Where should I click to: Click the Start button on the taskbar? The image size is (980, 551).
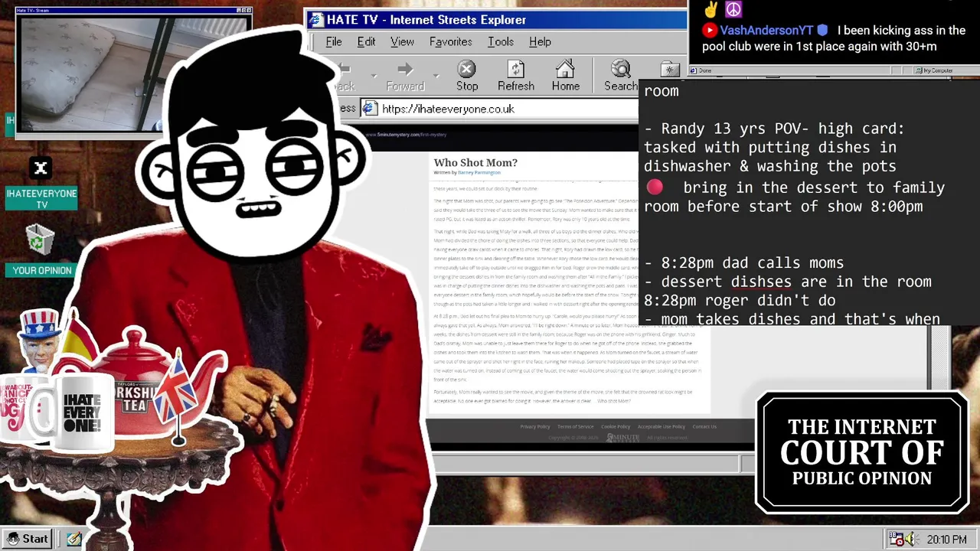click(x=28, y=539)
